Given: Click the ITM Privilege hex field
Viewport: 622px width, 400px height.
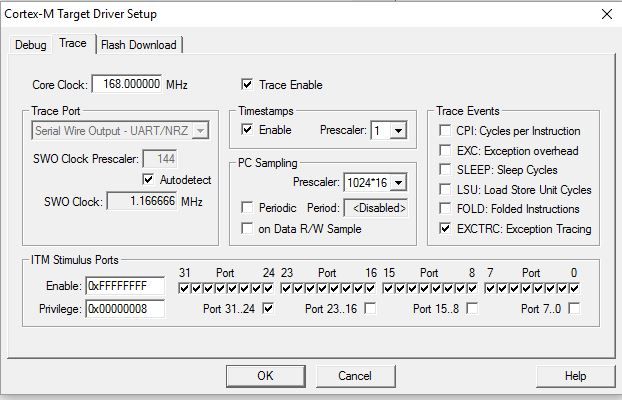Looking at the screenshot, I should [125, 309].
